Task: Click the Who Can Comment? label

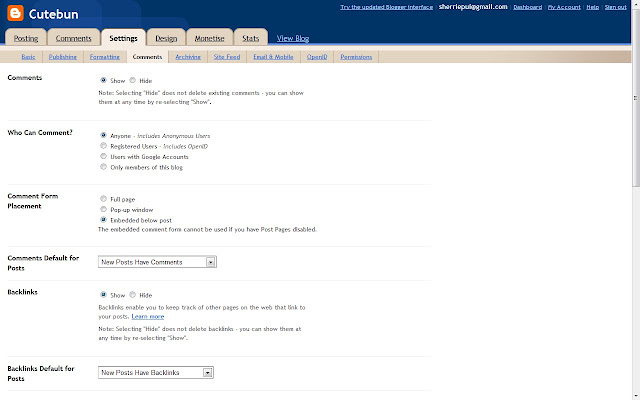Action: coord(40,133)
